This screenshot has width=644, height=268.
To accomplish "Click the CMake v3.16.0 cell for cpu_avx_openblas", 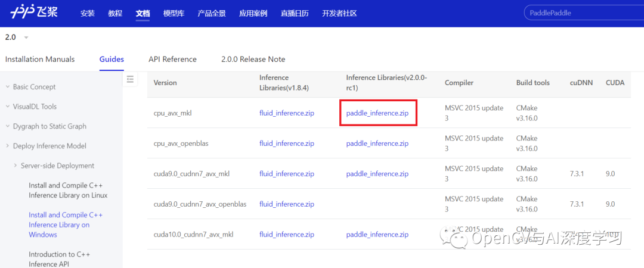I will (527, 144).
